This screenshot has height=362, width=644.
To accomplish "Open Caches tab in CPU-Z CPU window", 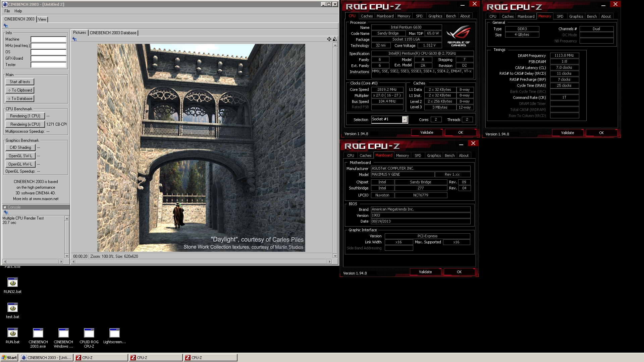I will (x=367, y=16).
